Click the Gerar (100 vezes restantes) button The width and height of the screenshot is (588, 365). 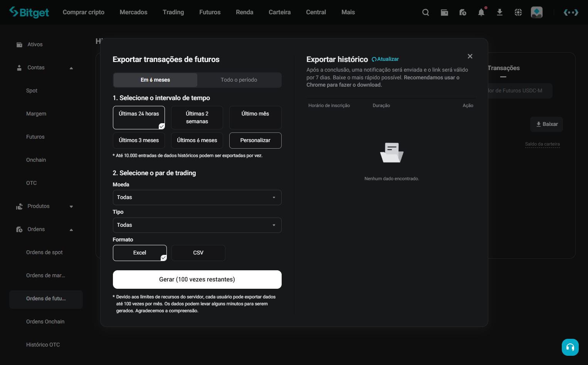(197, 280)
